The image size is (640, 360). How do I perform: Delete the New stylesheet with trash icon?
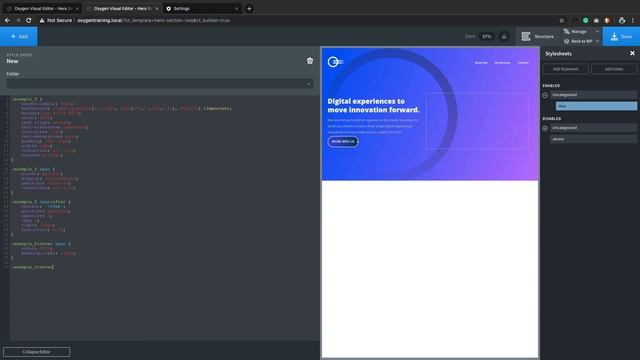(x=310, y=61)
